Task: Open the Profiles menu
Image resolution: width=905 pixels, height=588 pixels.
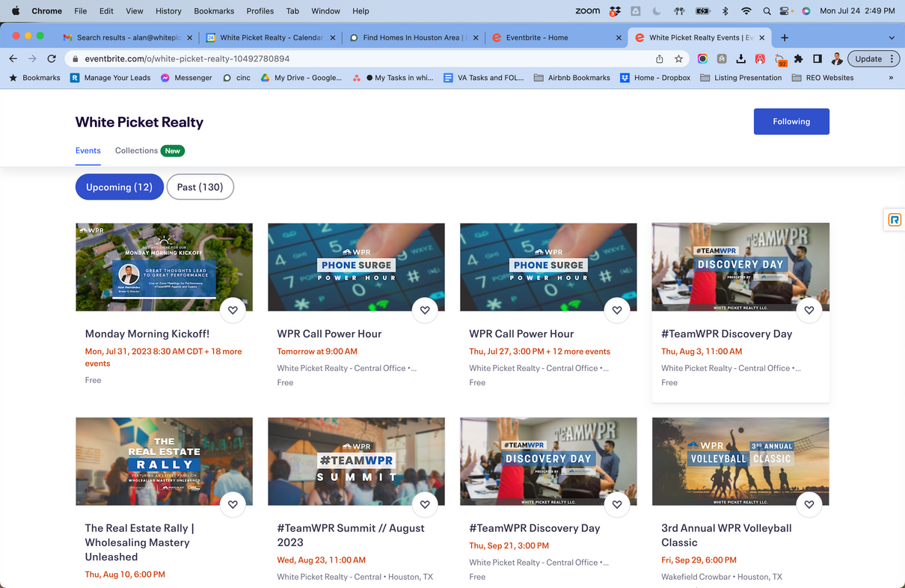Action: tap(260, 11)
